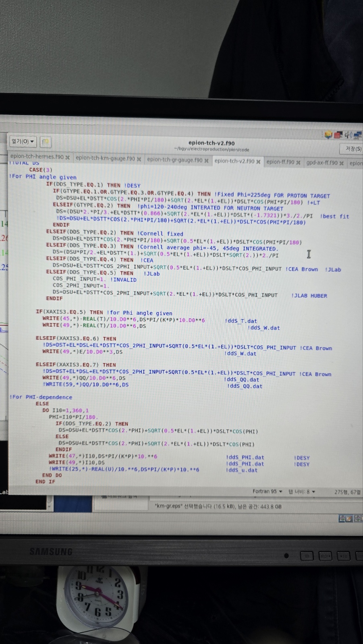This screenshot has height=644, width=363.
Task: Open the epion-tch-gr-gauge.f90 tab
Action: [174, 160]
